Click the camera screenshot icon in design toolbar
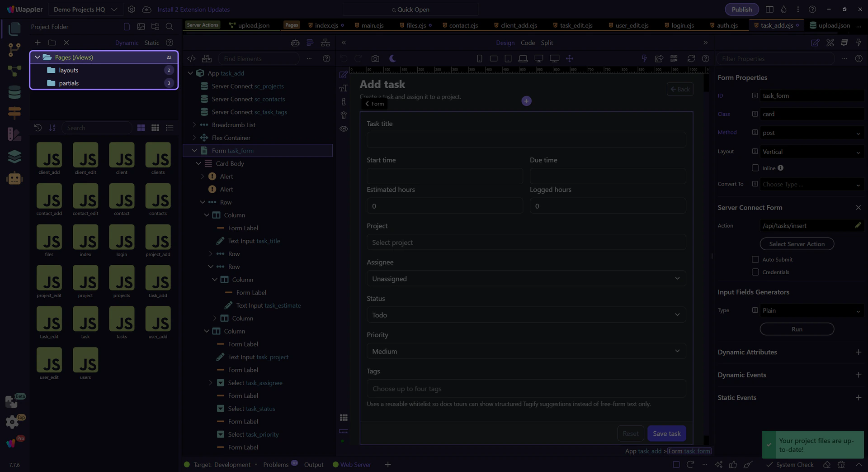868x472 pixels. [x=375, y=59]
